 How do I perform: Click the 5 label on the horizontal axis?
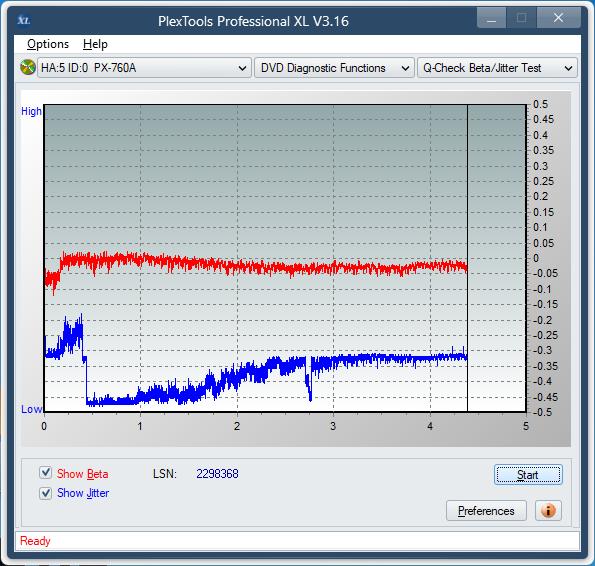526,426
